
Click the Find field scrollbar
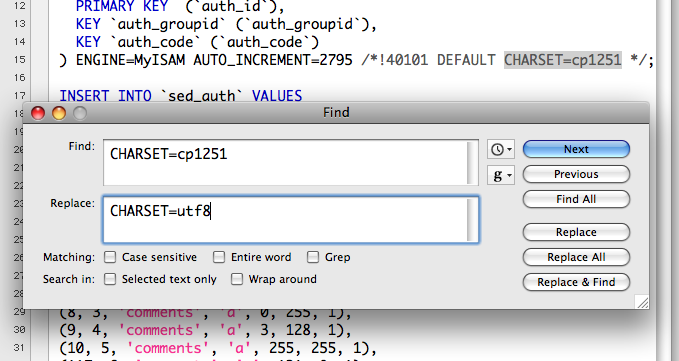pos(473,163)
